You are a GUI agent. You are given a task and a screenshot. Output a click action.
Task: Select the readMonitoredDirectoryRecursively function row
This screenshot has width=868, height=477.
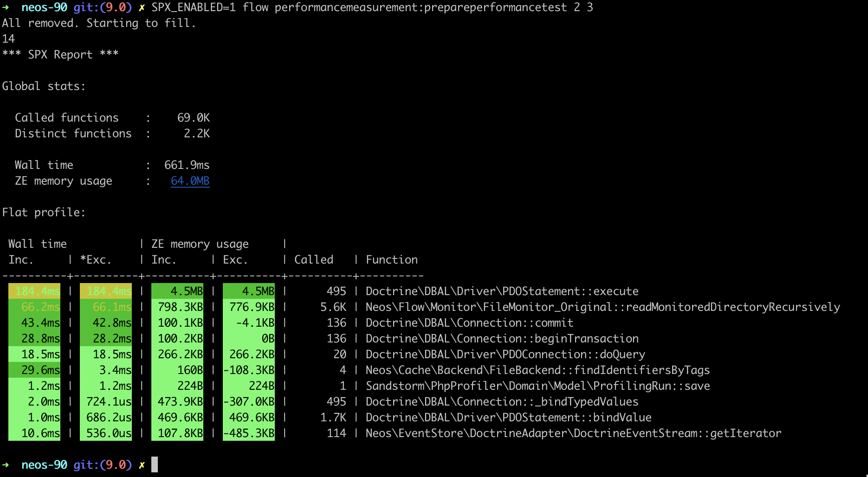pyautogui.click(x=602, y=307)
